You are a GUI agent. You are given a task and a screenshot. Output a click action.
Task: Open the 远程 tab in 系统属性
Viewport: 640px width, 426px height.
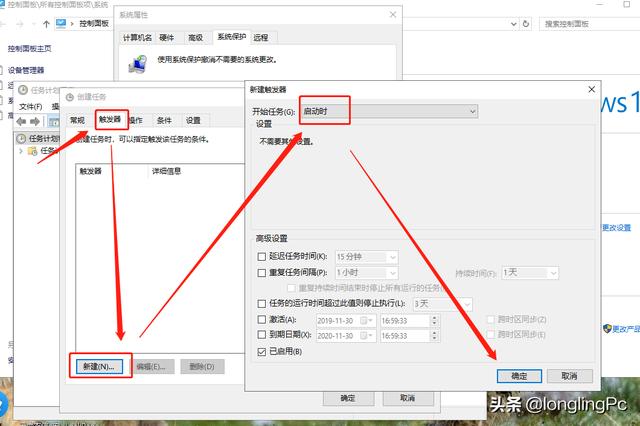261,38
